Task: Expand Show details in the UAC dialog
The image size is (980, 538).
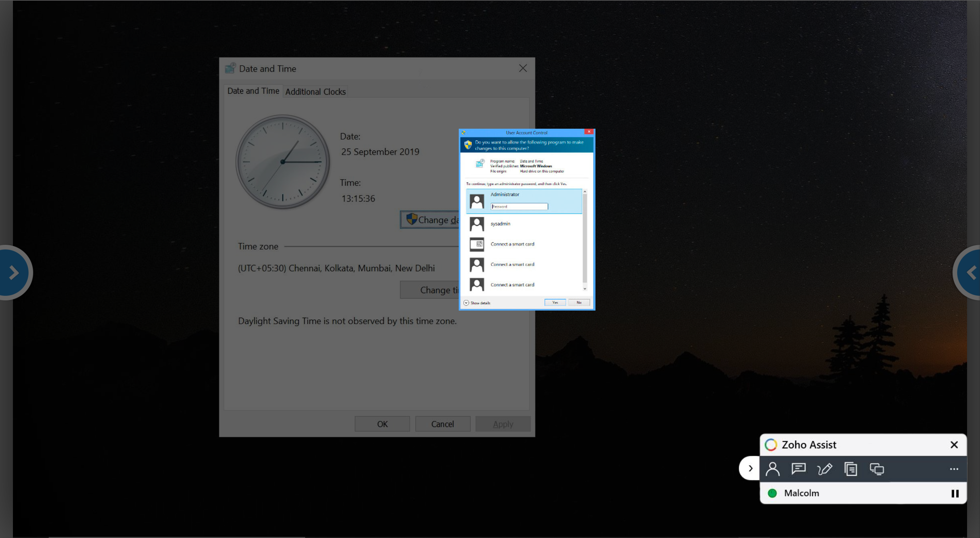Action: pyautogui.click(x=477, y=302)
